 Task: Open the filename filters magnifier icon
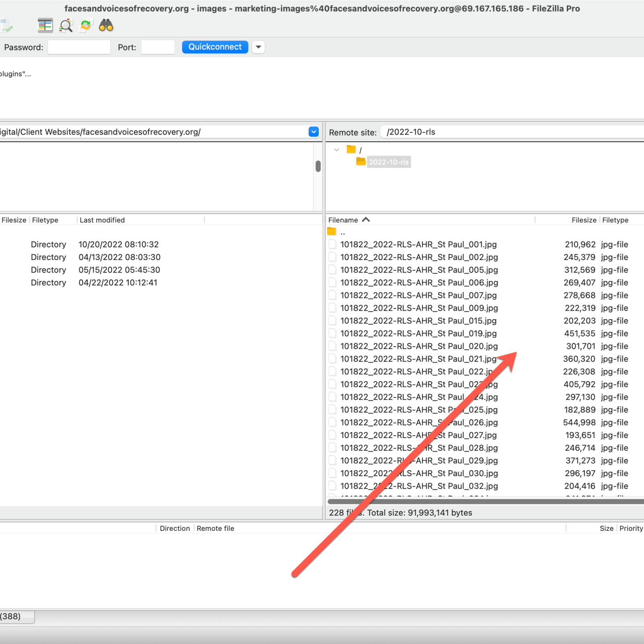coord(66,26)
